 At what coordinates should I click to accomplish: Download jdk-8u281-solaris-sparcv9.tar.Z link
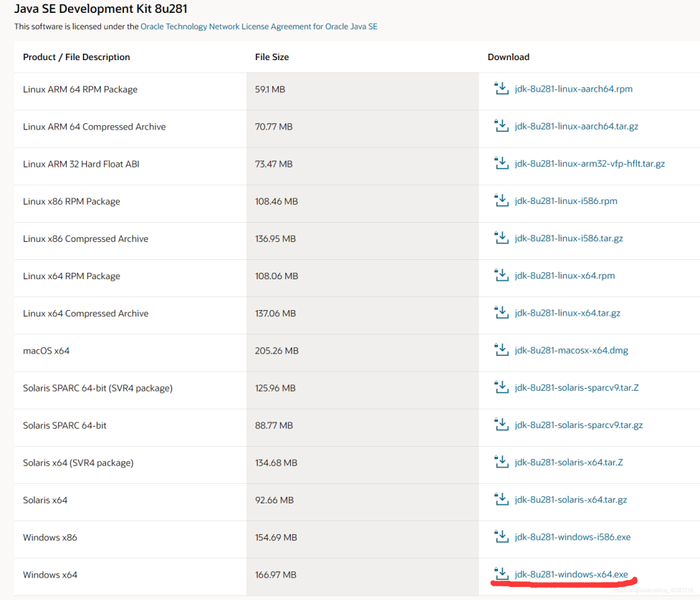[x=577, y=387]
